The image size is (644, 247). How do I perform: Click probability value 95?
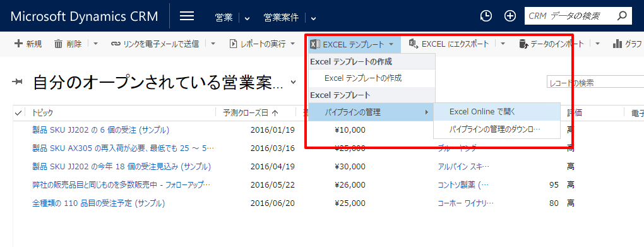point(554,185)
